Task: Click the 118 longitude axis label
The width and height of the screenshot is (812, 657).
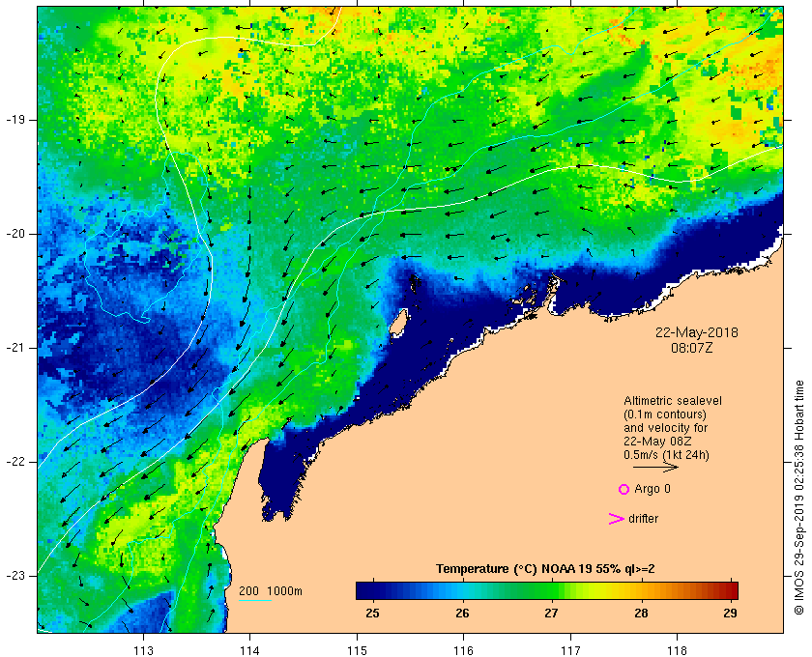Action: coord(678,650)
